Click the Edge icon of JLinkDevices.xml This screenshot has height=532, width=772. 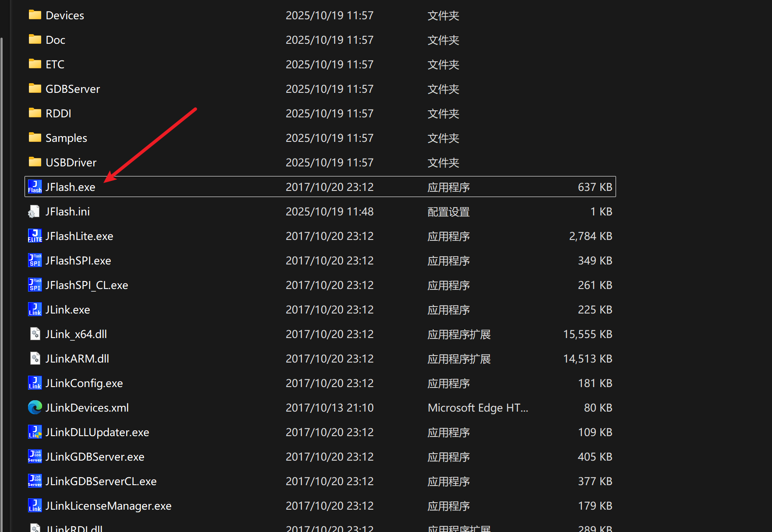pos(35,407)
